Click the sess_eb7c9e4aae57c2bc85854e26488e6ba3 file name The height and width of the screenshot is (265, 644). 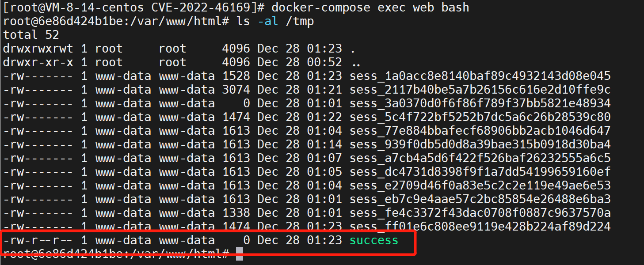480,199
